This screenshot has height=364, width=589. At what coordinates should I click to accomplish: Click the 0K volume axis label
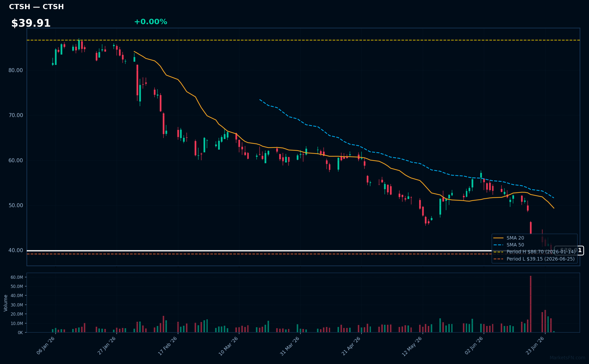pos(20,333)
